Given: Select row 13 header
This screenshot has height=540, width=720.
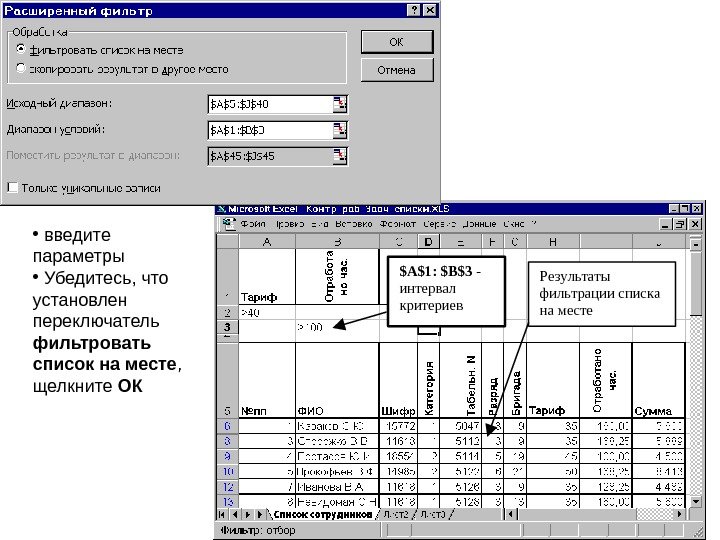Looking at the screenshot, I should [x=227, y=501].
